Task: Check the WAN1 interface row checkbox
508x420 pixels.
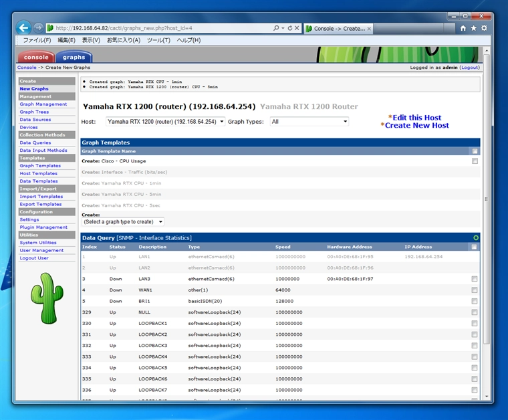Action: [475, 290]
